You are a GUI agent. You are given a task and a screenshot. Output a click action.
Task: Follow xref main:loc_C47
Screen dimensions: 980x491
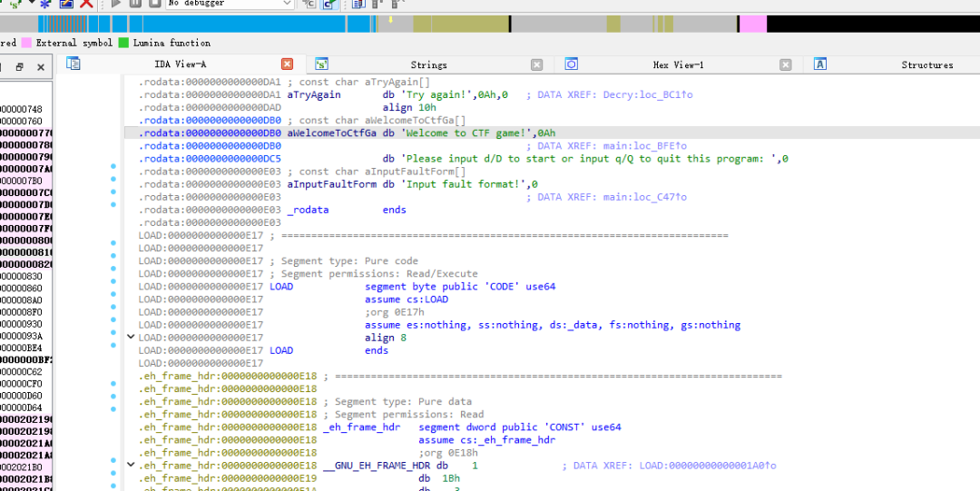(x=647, y=197)
